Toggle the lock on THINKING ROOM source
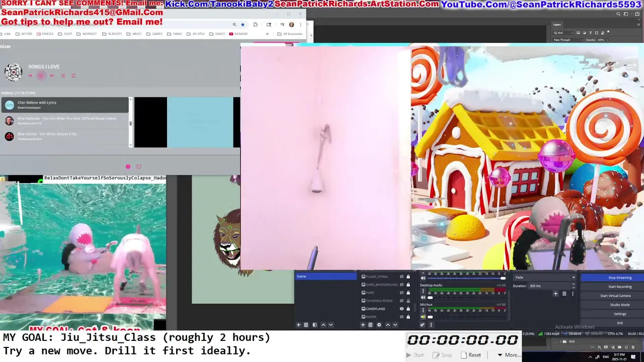Screen dimensions: 644x362 (408, 301)
